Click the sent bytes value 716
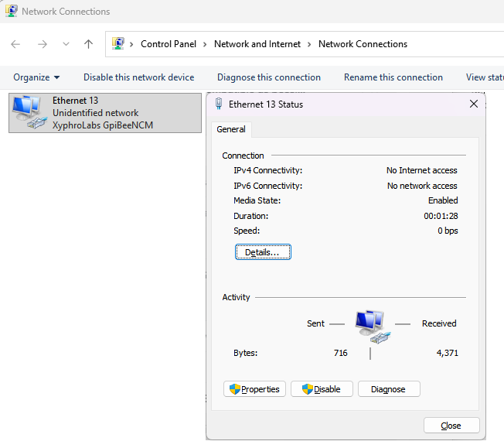 [340, 353]
